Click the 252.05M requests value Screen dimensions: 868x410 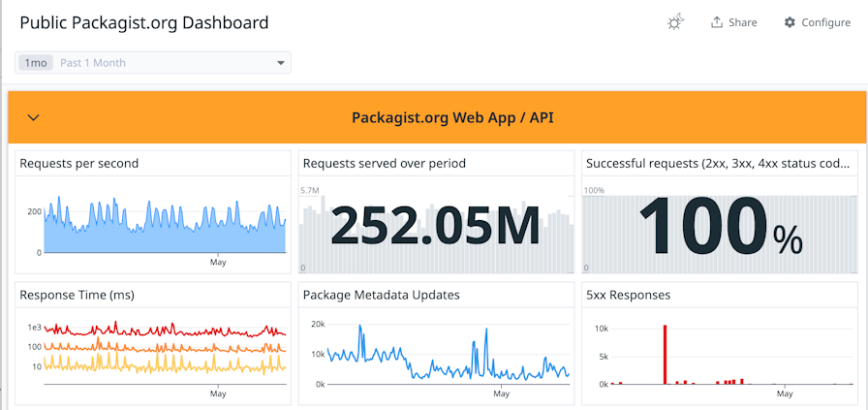tap(435, 226)
